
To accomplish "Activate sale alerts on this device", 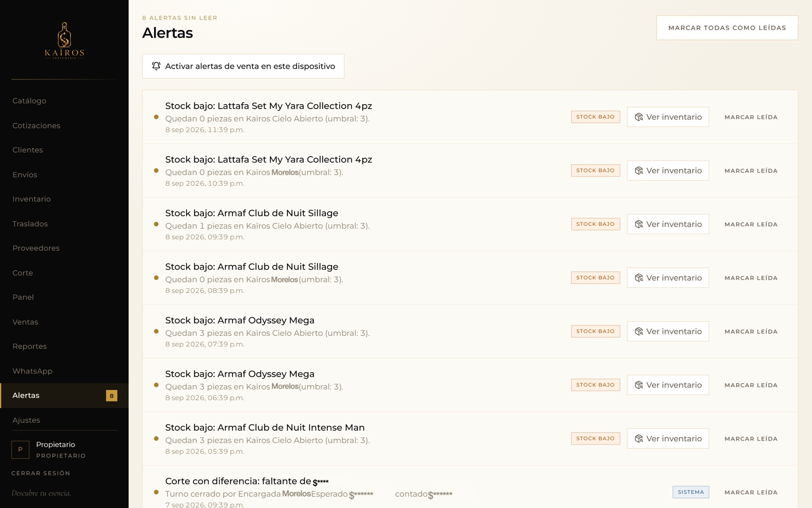I will coord(243,66).
